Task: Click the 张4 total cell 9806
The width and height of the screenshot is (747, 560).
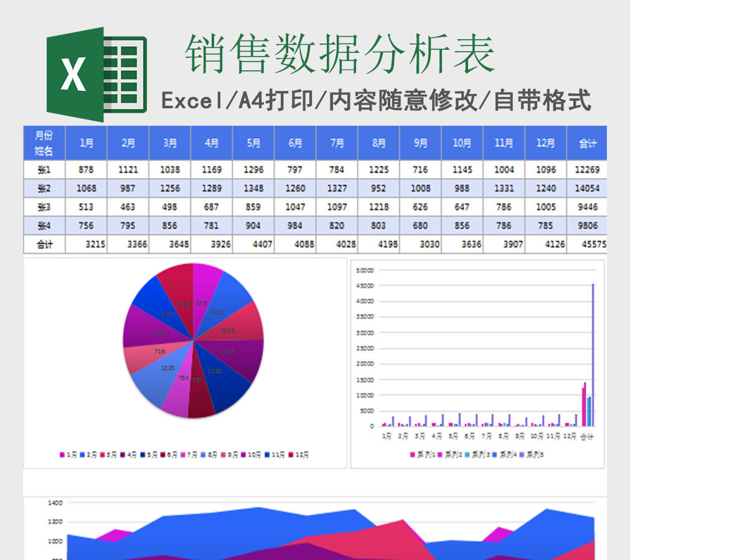Action: [587, 226]
